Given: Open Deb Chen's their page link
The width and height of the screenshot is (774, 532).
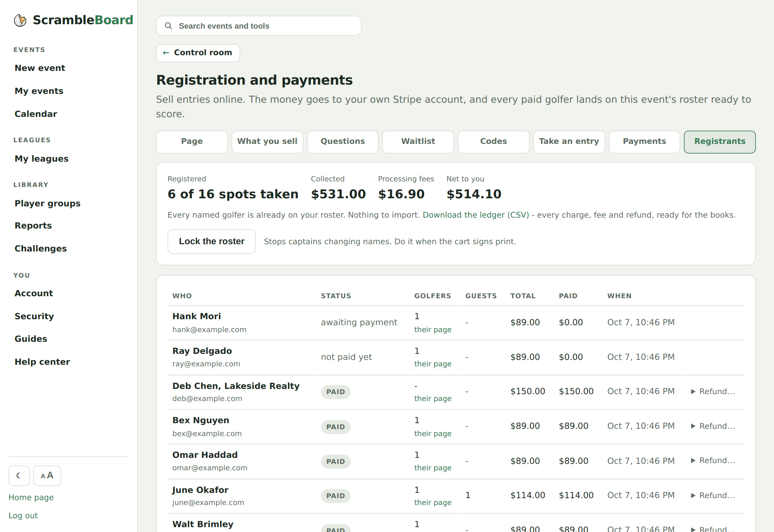Looking at the screenshot, I should click(x=433, y=399).
